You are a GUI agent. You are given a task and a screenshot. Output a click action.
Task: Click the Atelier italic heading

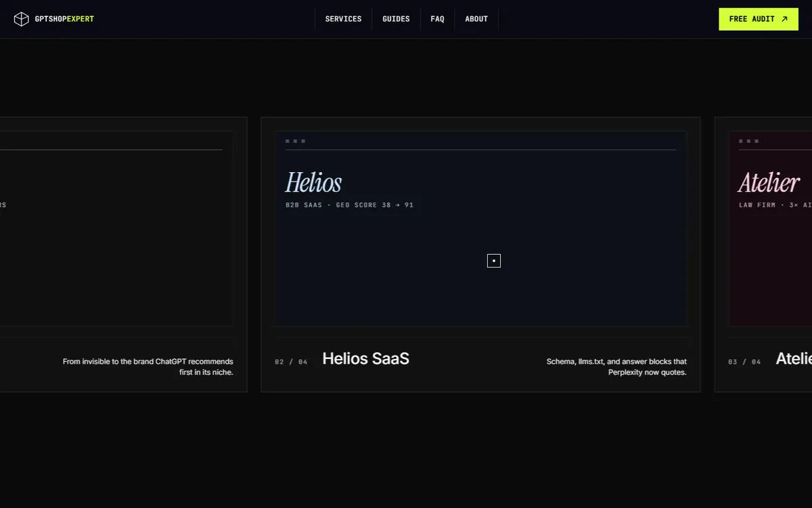[769, 182]
